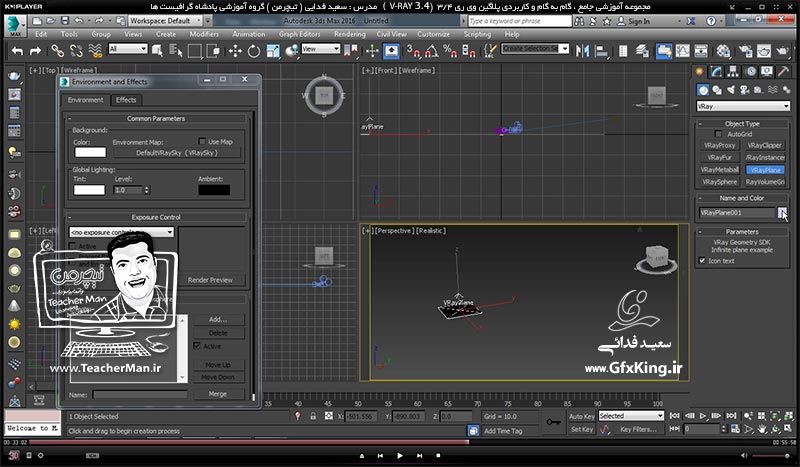Open the Modifiers menu
Screen dimensions: 800x467
204,34
